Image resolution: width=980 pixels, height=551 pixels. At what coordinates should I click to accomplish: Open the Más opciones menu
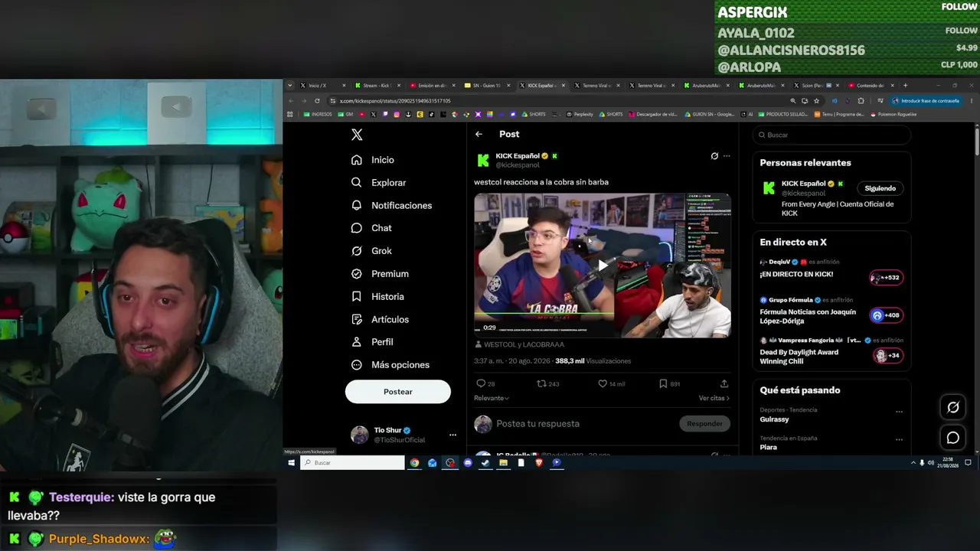click(x=390, y=365)
